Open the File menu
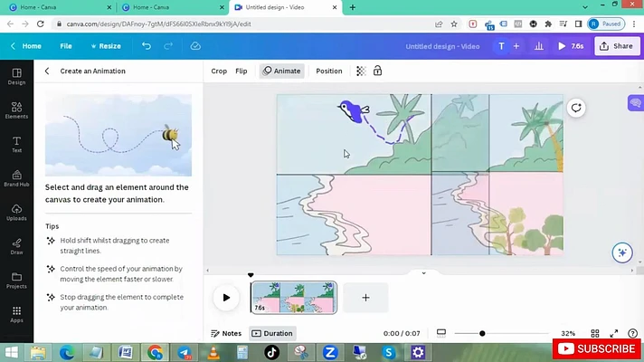The image size is (644, 362). tap(66, 46)
